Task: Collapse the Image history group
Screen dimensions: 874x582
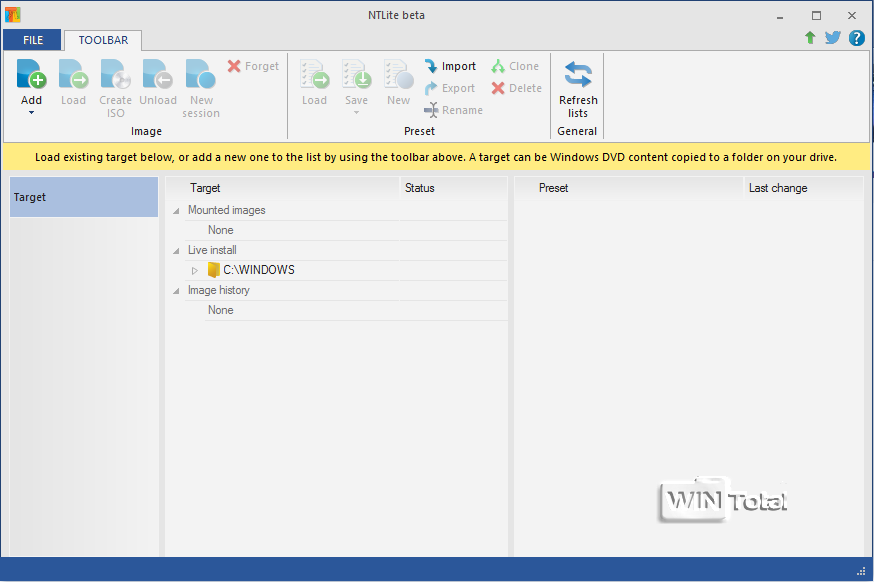Action: tap(176, 291)
